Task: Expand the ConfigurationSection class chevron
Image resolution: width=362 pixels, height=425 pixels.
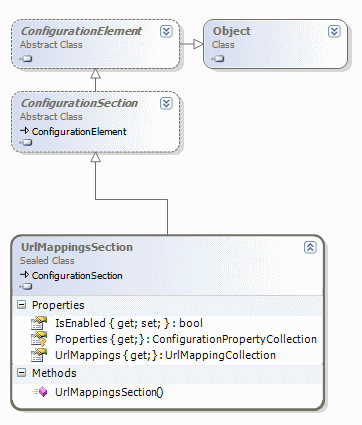Action: (166, 104)
